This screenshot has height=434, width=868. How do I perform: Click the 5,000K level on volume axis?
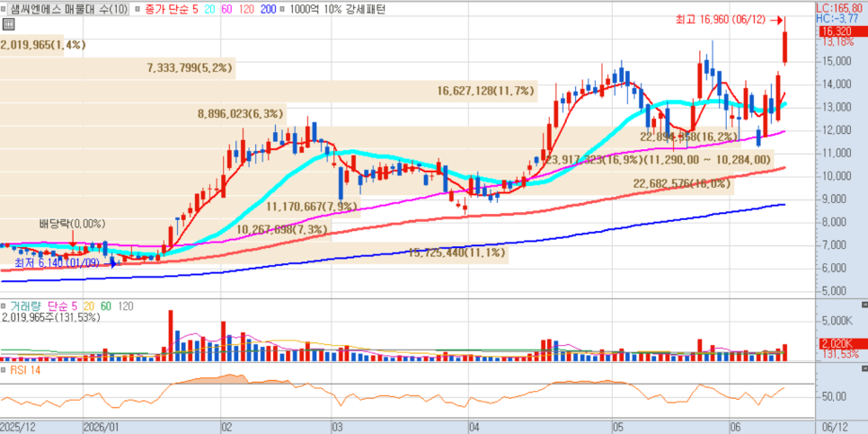click(837, 321)
